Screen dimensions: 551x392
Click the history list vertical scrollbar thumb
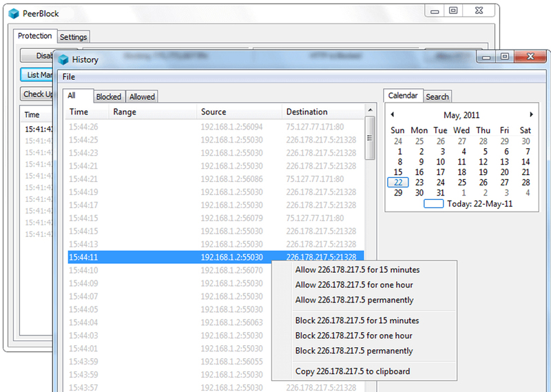370,138
